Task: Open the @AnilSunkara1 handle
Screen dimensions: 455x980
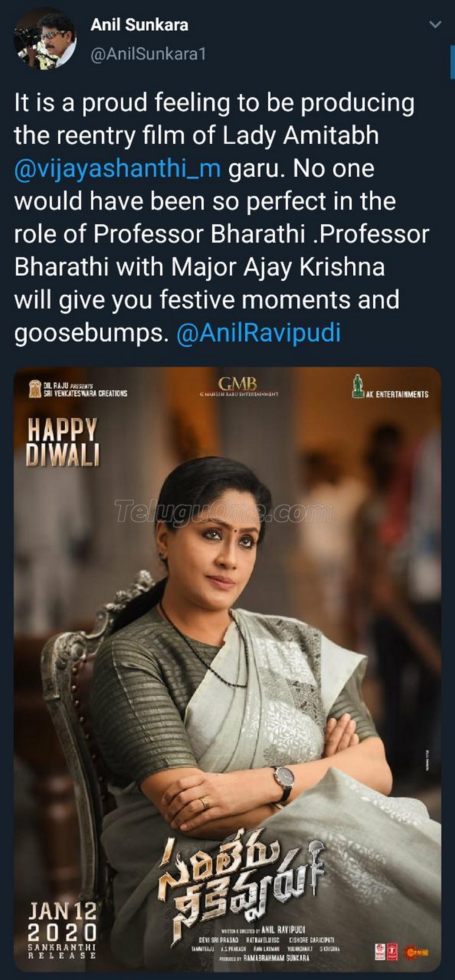Action: (148, 54)
